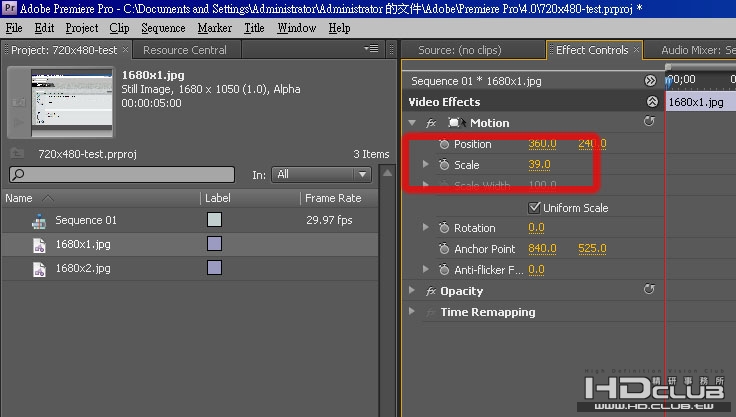The height and width of the screenshot is (417, 736).
Task: Sort by the Frame Rate column header
Action: tap(333, 198)
